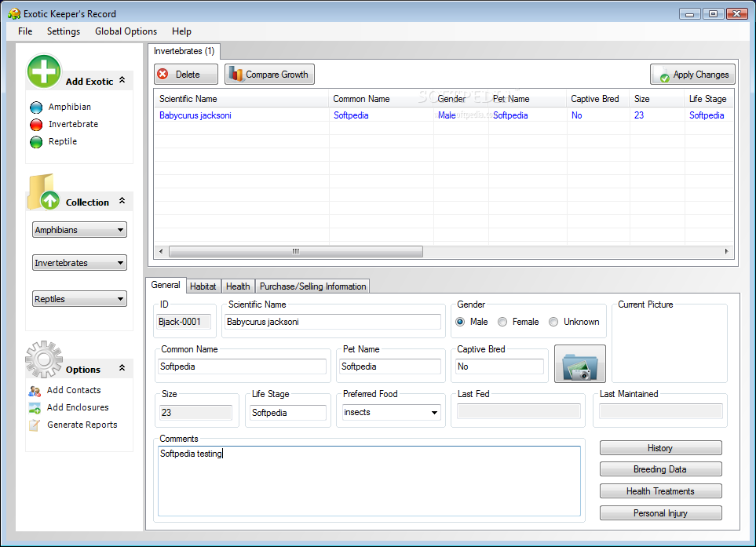Open the Reptiles collection dropdown
Image resolution: width=756 pixels, height=547 pixels.
[79, 299]
